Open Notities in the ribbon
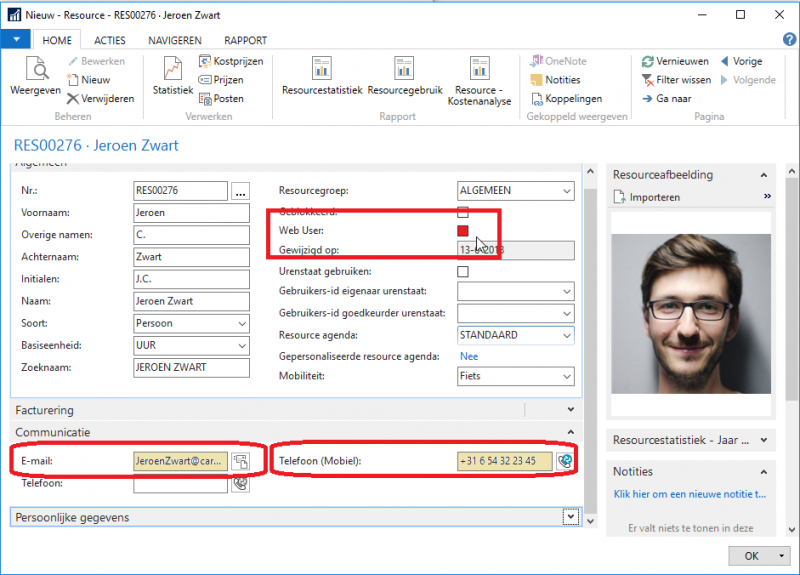Image resolution: width=800 pixels, height=575 pixels. click(555, 80)
